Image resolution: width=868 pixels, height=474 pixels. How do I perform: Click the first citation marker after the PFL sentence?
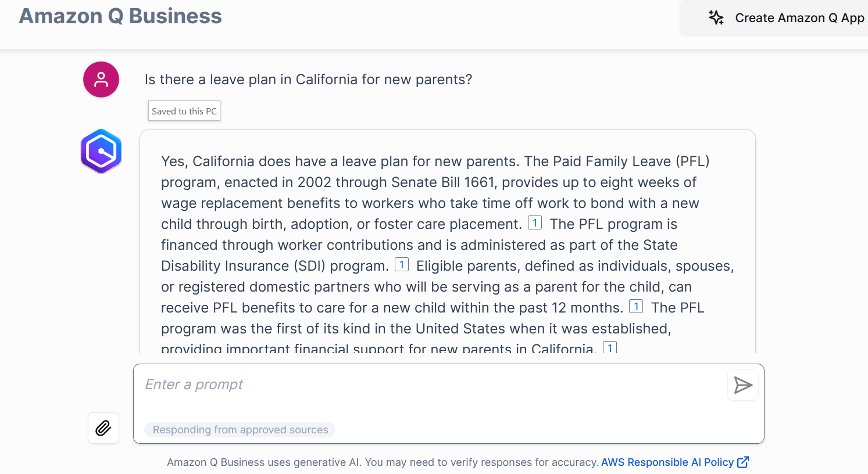(x=534, y=222)
